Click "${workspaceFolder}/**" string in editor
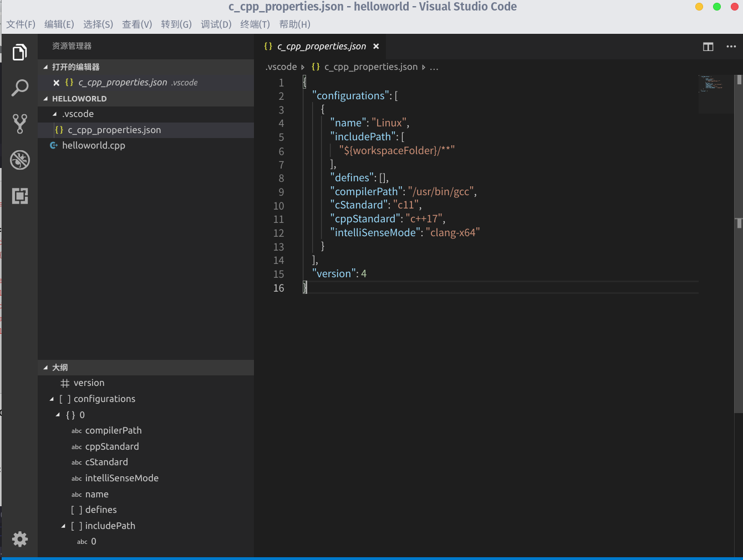 (x=397, y=150)
